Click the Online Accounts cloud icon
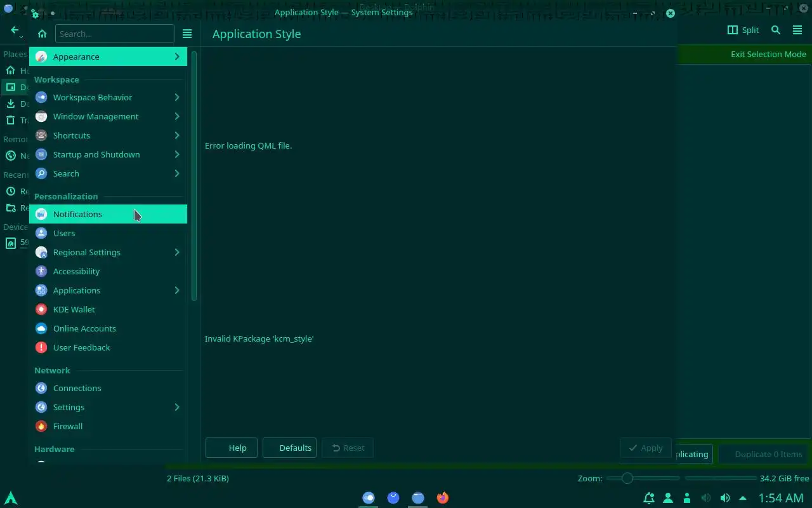Viewport: 812px width, 508px height. (41, 328)
